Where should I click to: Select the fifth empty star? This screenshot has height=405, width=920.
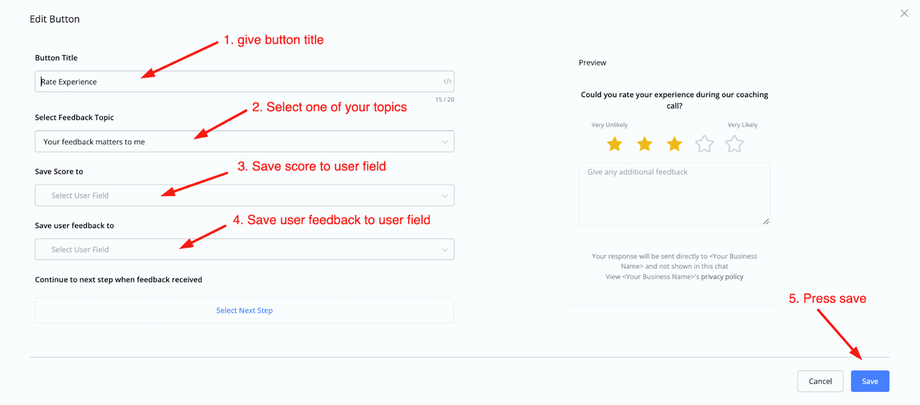(x=734, y=144)
